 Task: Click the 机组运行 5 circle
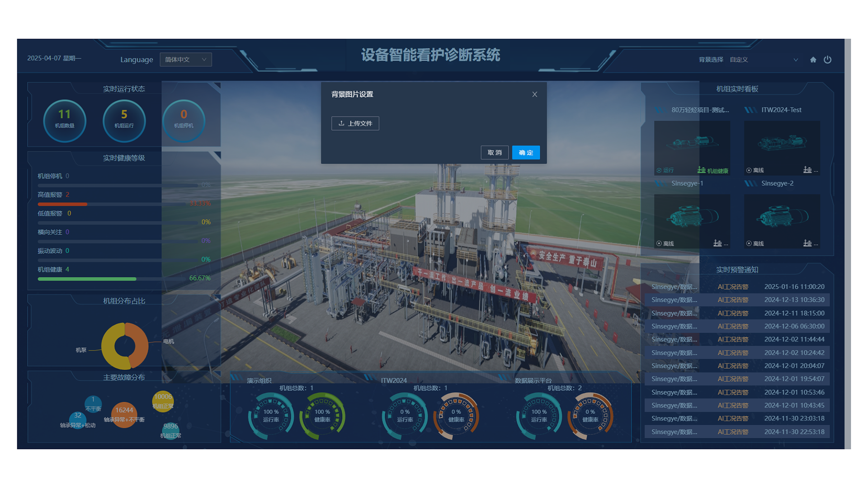(x=124, y=121)
